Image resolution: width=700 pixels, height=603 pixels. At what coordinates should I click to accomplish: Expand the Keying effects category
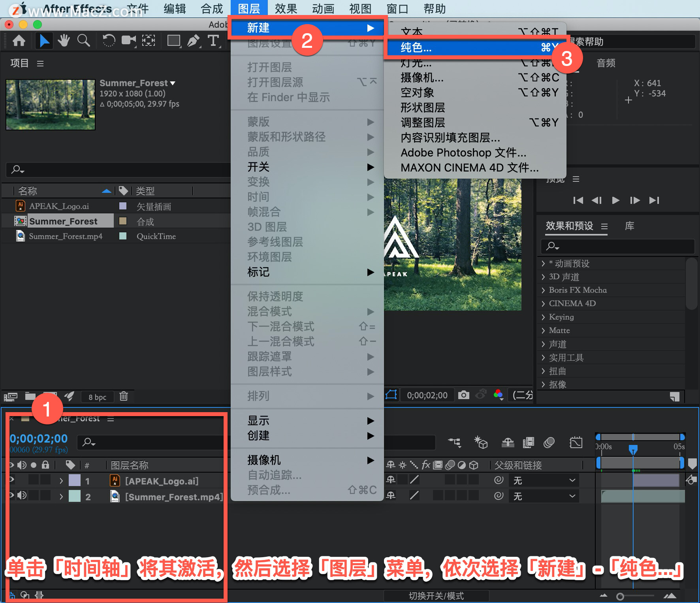point(544,317)
